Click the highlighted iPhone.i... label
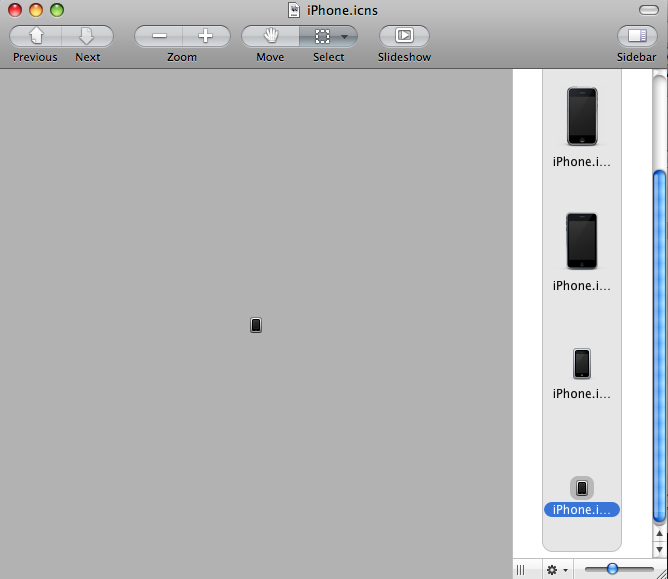Image resolution: width=668 pixels, height=579 pixels. [x=582, y=510]
